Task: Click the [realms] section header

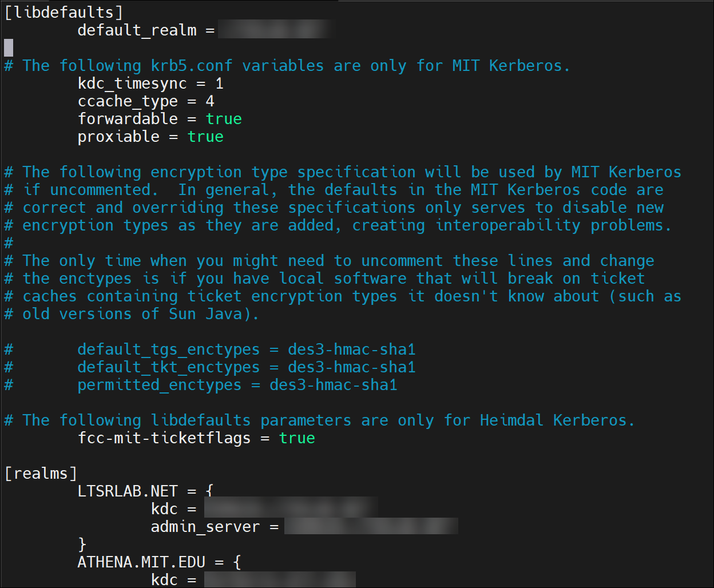Action: pyautogui.click(x=41, y=474)
